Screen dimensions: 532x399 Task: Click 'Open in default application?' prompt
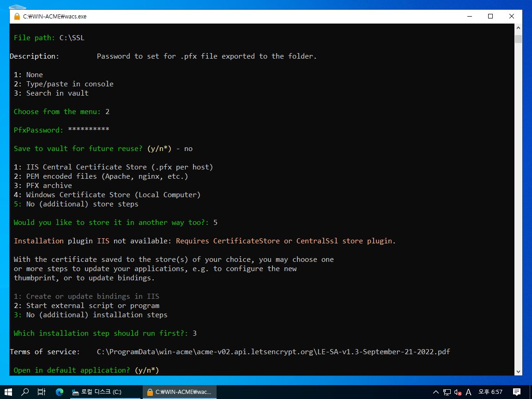coord(86,370)
